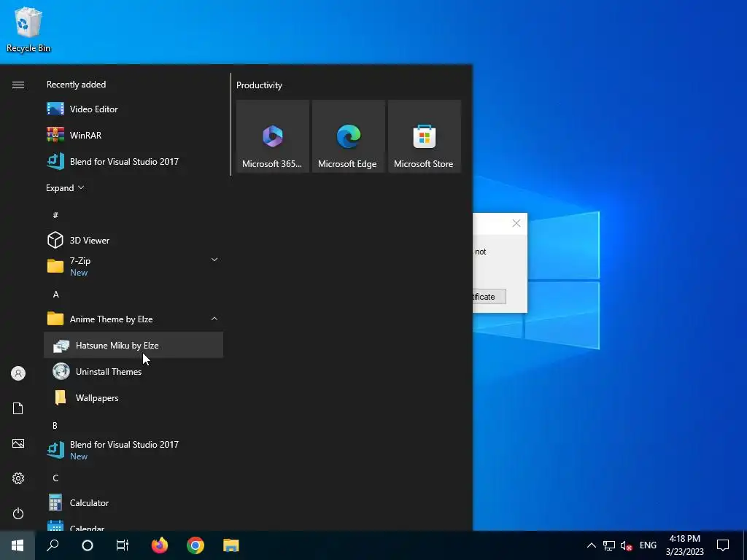Open 3D Viewer app
The height and width of the screenshot is (560, 747).
pyautogui.click(x=133, y=240)
